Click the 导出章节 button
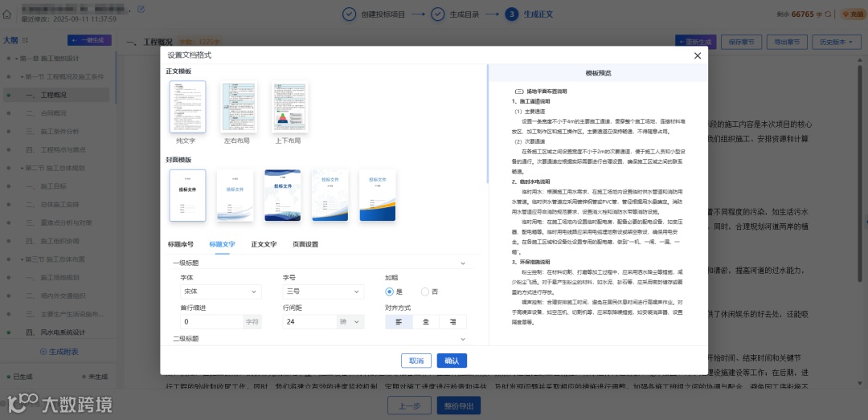 pyautogui.click(x=787, y=42)
